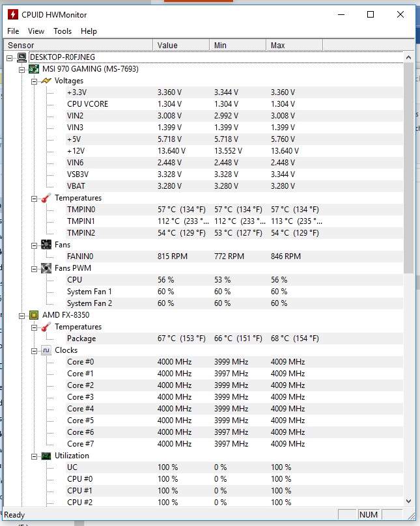Viewport: 420px width, 526px height.
Task: Click the scrollbar down arrow
Action: [x=408, y=501]
